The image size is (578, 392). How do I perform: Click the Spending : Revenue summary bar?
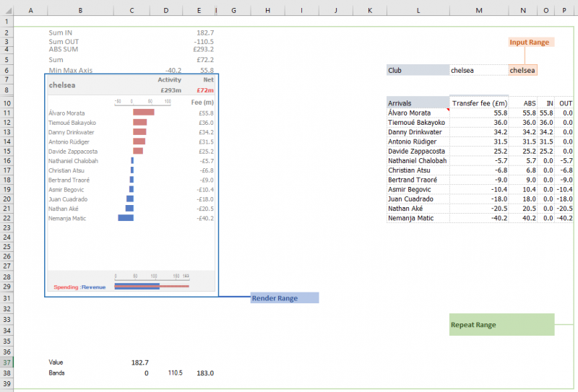click(150, 287)
